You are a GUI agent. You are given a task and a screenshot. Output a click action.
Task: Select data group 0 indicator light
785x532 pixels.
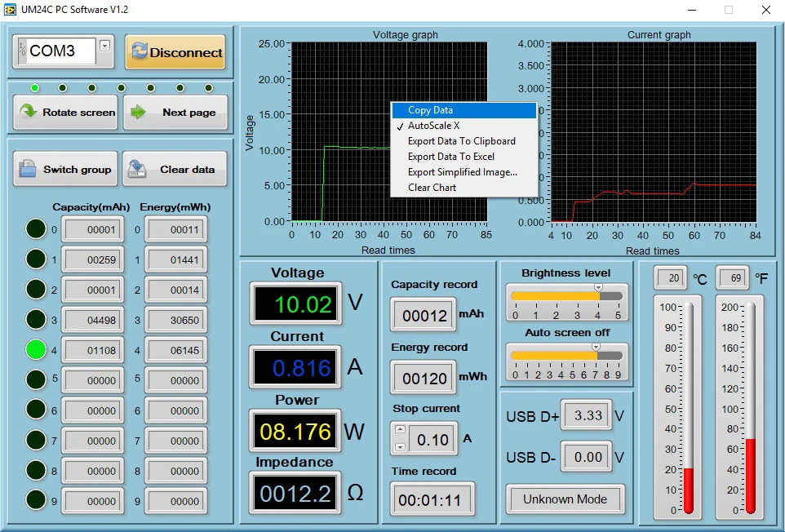(x=36, y=229)
